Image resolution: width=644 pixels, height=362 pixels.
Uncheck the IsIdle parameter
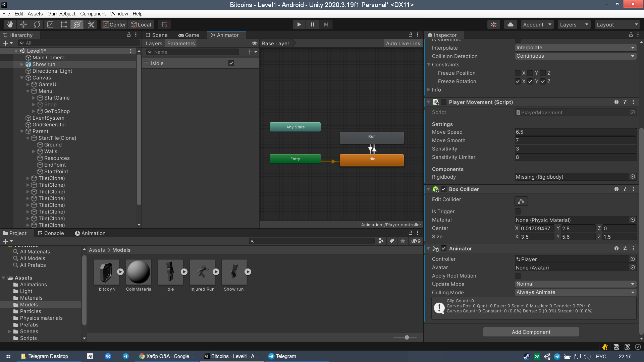(231, 63)
